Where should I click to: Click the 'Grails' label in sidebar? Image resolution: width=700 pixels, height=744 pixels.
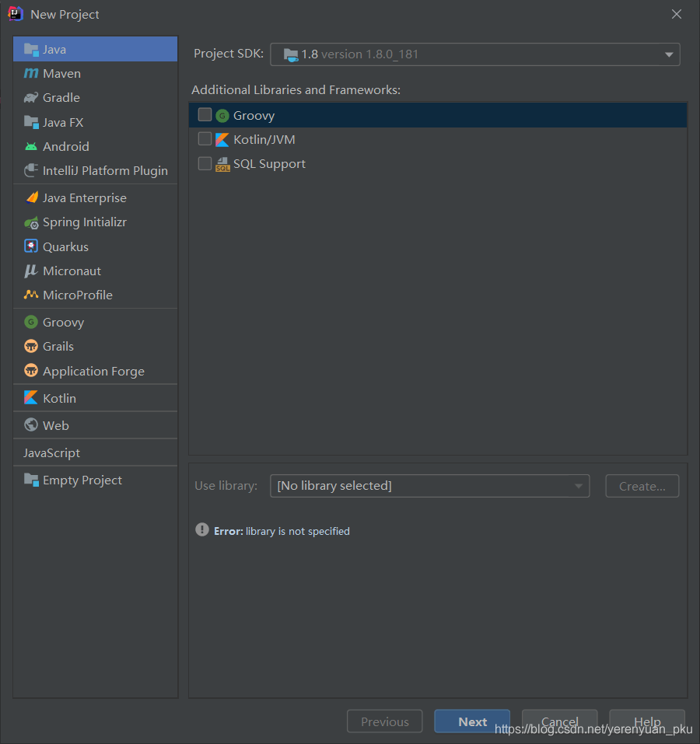pos(58,347)
